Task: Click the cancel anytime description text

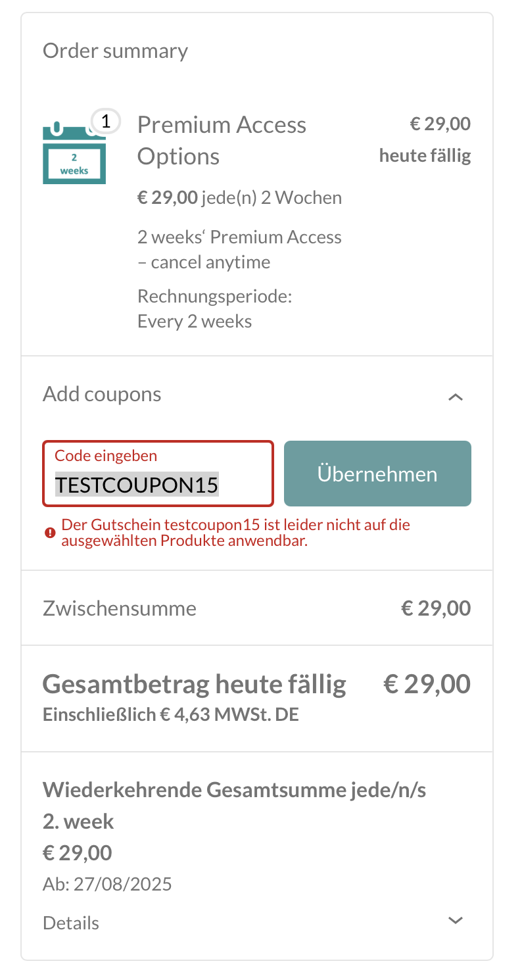Action: point(239,249)
